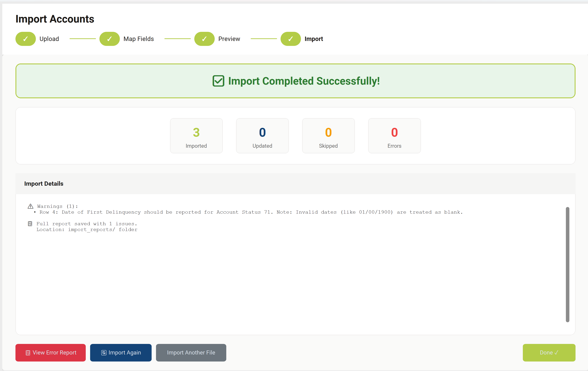Click the Import Completed Successfully heading

tap(304, 81)
